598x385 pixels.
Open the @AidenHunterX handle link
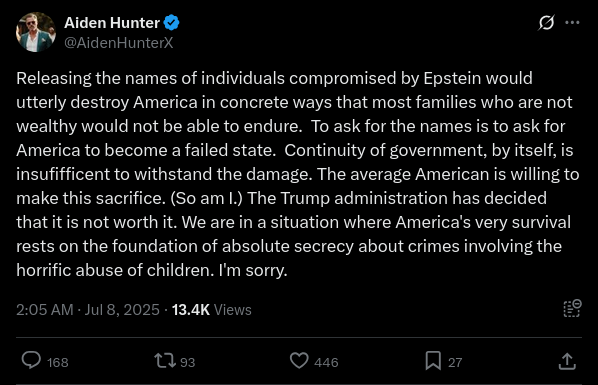[x=119, y=43]
